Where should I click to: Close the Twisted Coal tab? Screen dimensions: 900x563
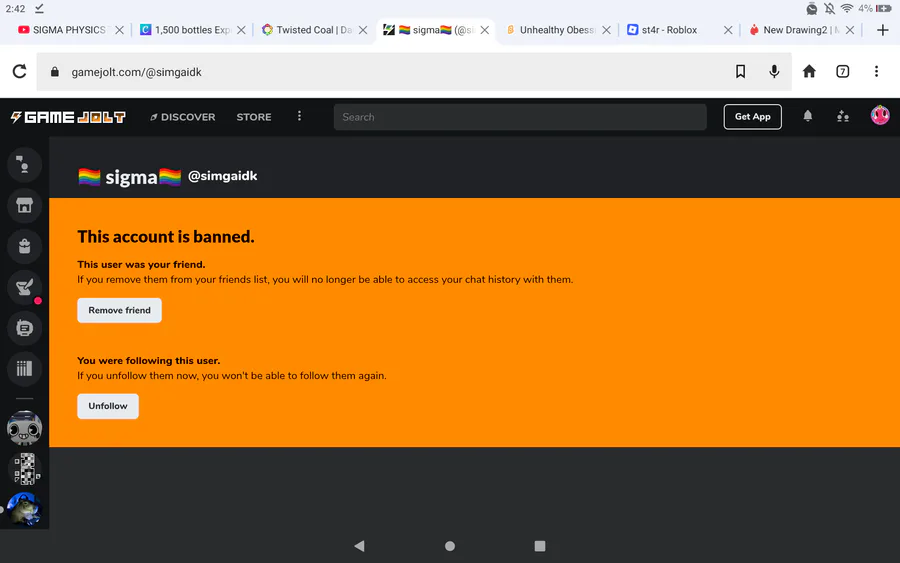click(x=363, y=30)
